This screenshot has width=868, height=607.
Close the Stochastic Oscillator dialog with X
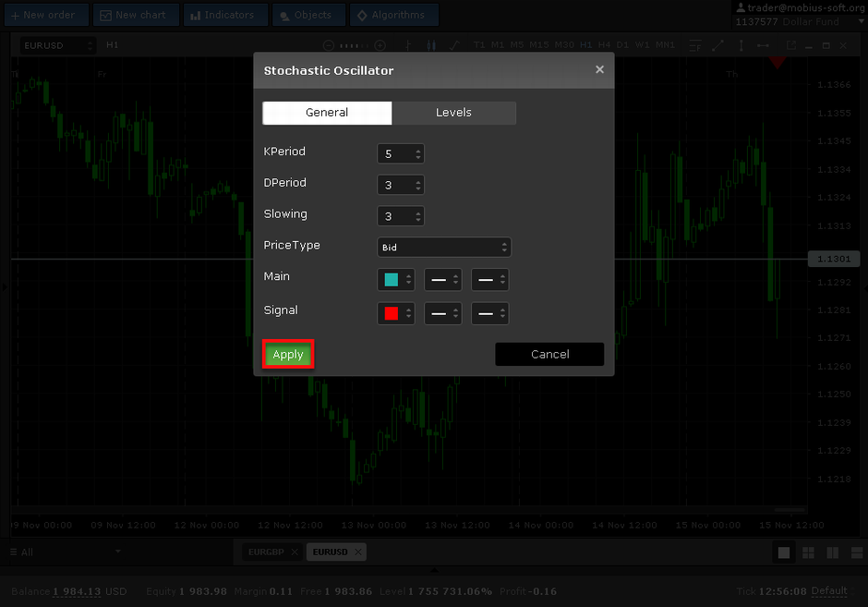click(599, 70)
